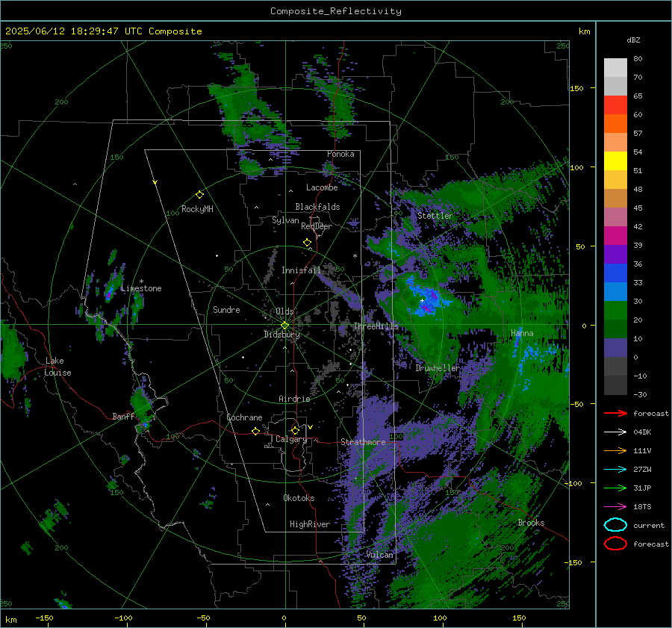Click the yellow diamond marker beside RockyMH

199,195
